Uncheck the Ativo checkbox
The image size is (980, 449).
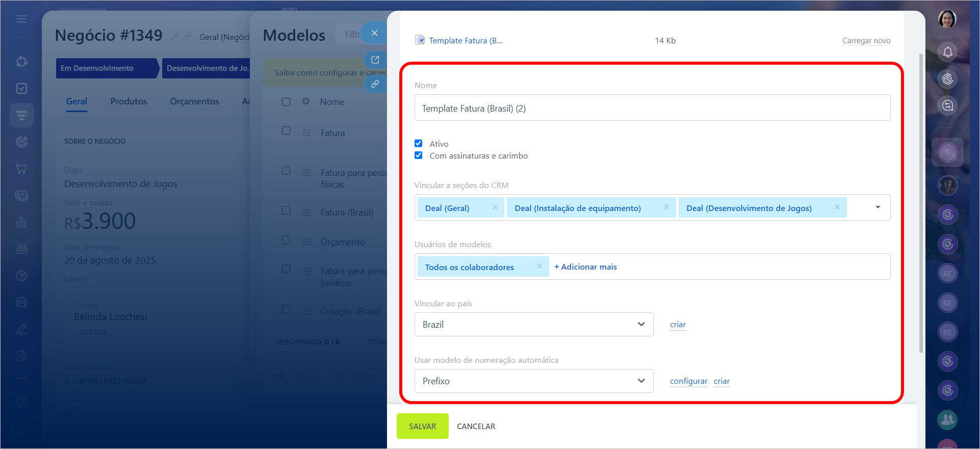point(419,144)
